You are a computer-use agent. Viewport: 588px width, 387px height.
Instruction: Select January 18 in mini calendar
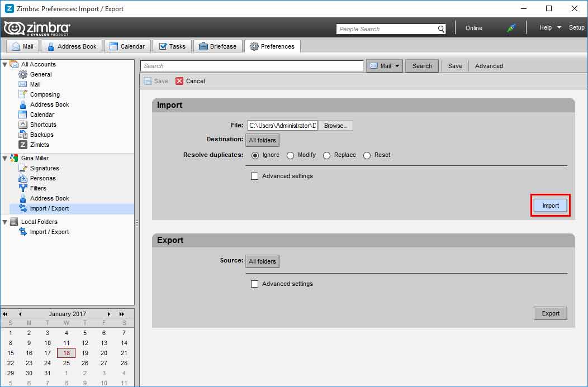pyautogui.click(x=67, y=353)
